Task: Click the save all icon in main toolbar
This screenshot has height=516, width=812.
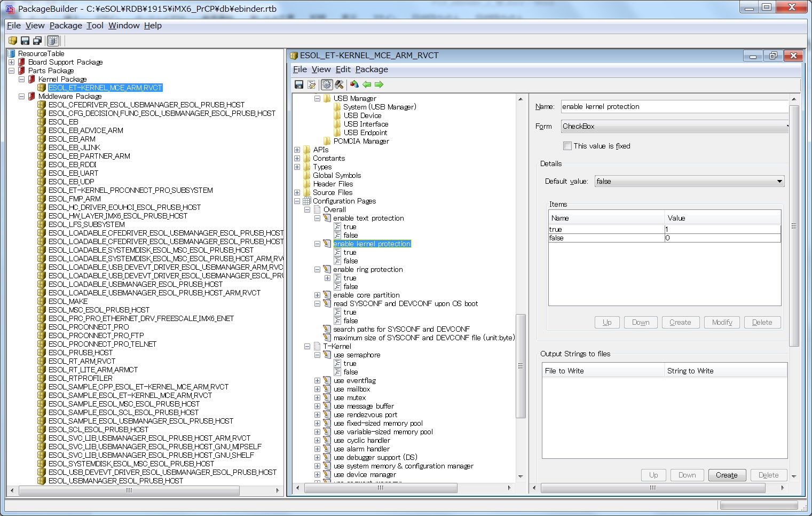Action: (37, 41)
